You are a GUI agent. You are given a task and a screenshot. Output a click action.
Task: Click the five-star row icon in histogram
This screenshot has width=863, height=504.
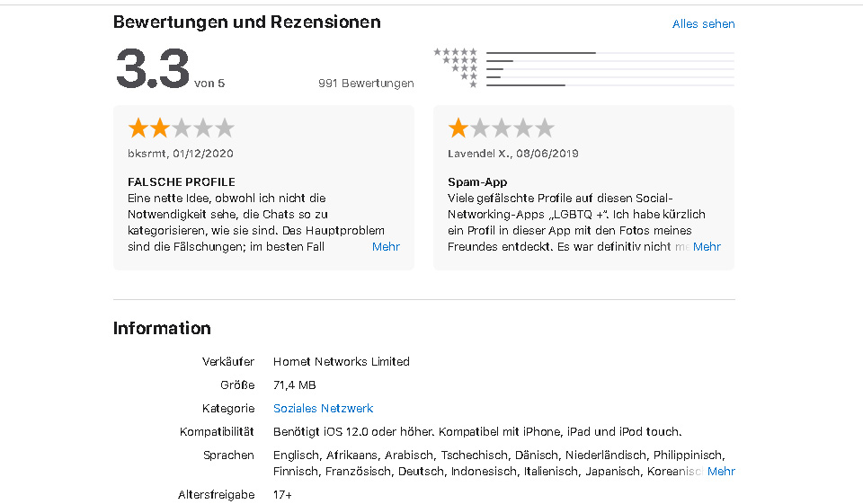456,52
